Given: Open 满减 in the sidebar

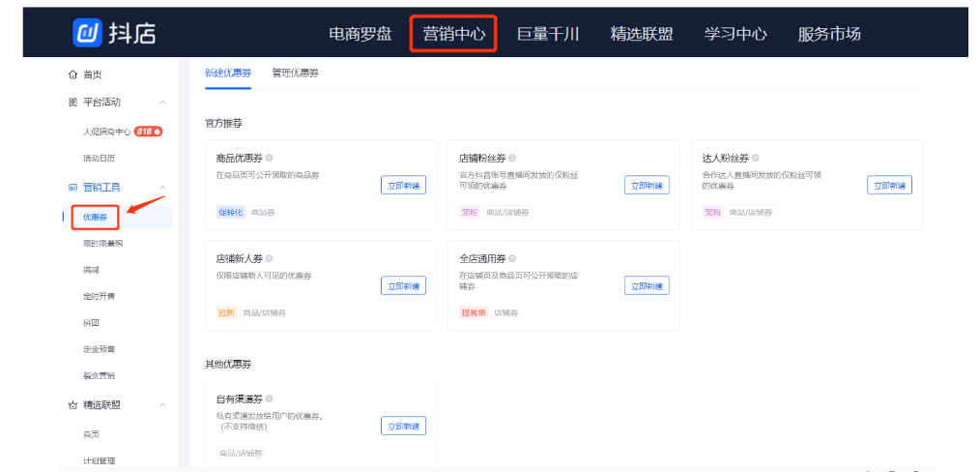Looking at the screenshot, I should coord(91,270).
